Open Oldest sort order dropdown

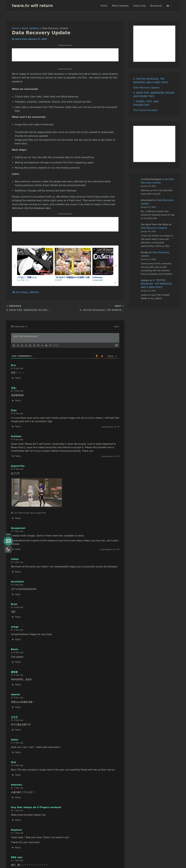tap(112, 356)
